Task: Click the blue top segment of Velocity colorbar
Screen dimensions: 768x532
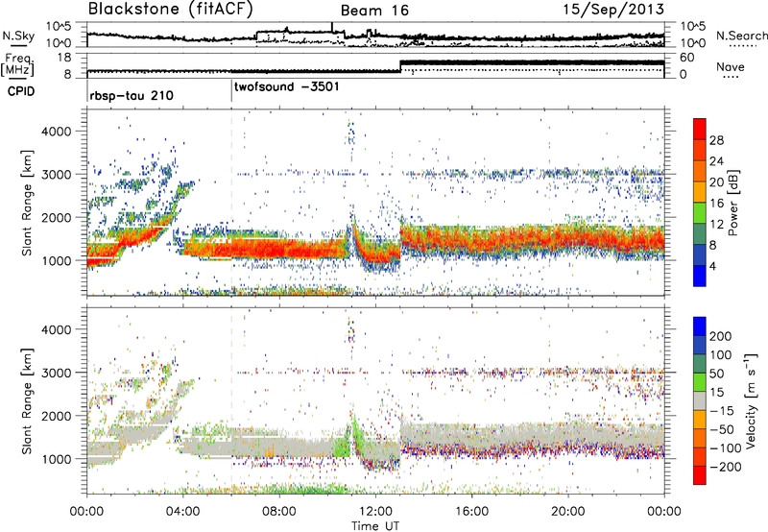Action: point(700,326)
